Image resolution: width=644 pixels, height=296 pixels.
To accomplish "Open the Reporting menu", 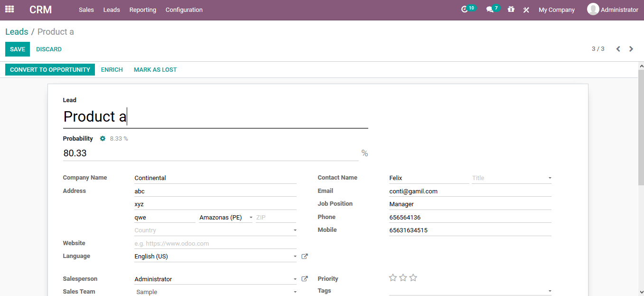I will pyautogui.click(x=142, y=10).
